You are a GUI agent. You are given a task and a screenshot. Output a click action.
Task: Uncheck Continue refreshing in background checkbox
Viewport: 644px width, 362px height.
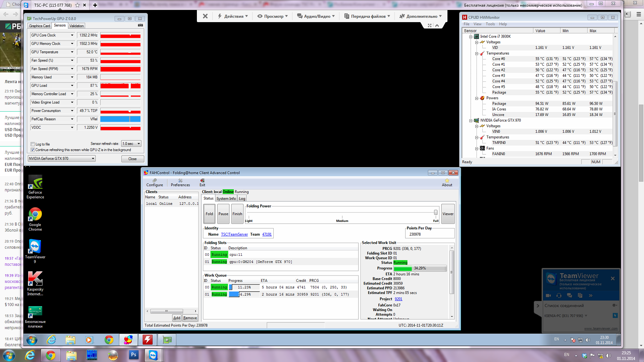(33, 150)
